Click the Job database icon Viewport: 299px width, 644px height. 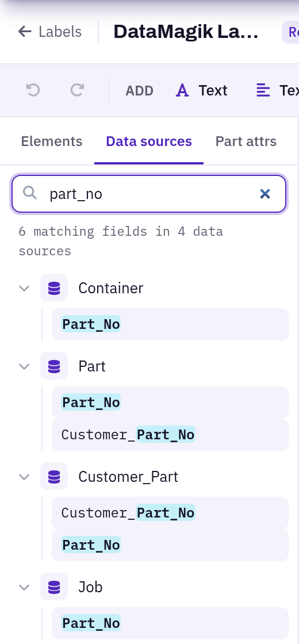tap(54, 587)
